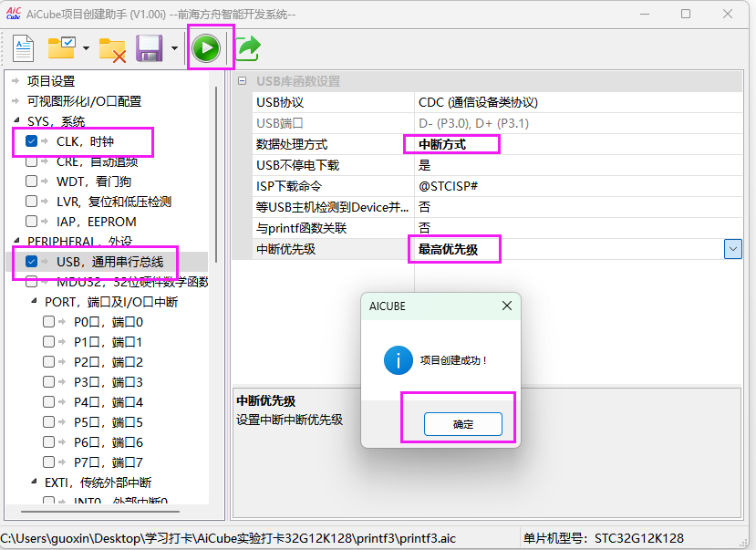The width and height of the screenshot is (756, 550).
Task: Check the P5口 端口5 checkbox
Action: point(48,421)
